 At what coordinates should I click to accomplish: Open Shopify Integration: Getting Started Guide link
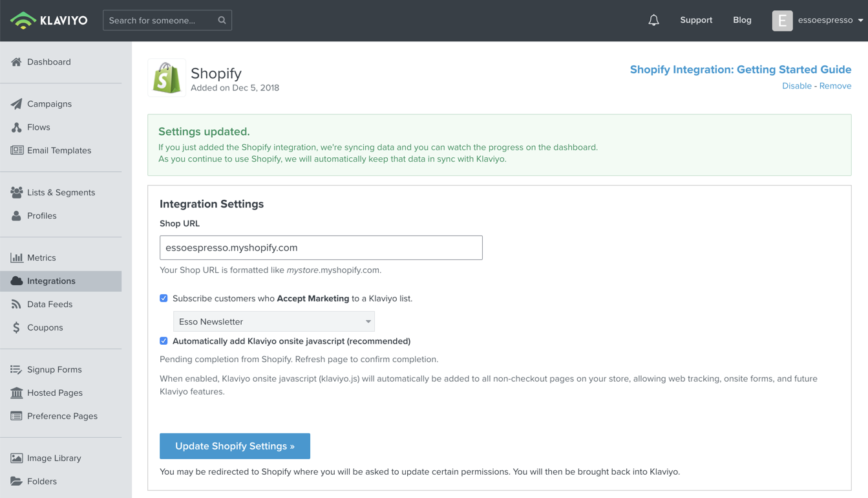[741, 70]
